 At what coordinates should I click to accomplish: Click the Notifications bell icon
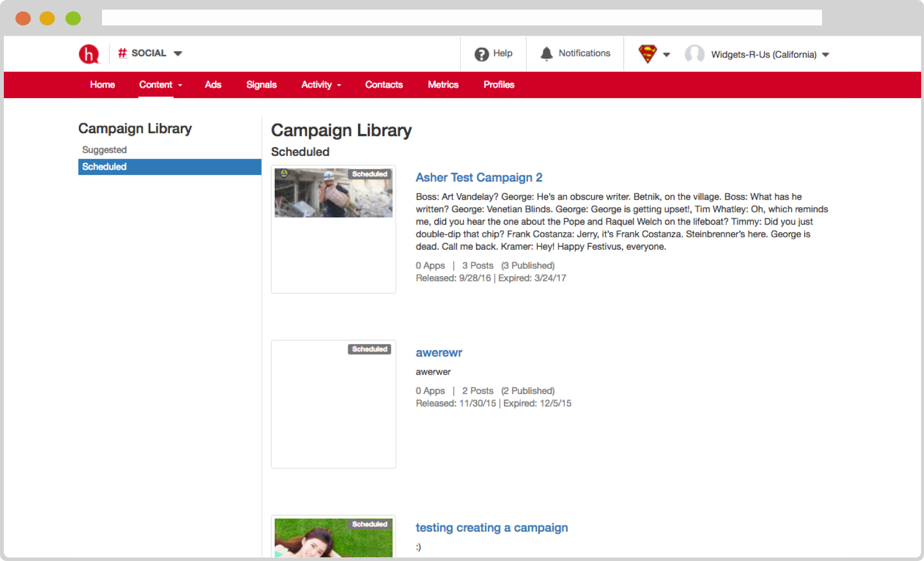[x=546, y=53]
